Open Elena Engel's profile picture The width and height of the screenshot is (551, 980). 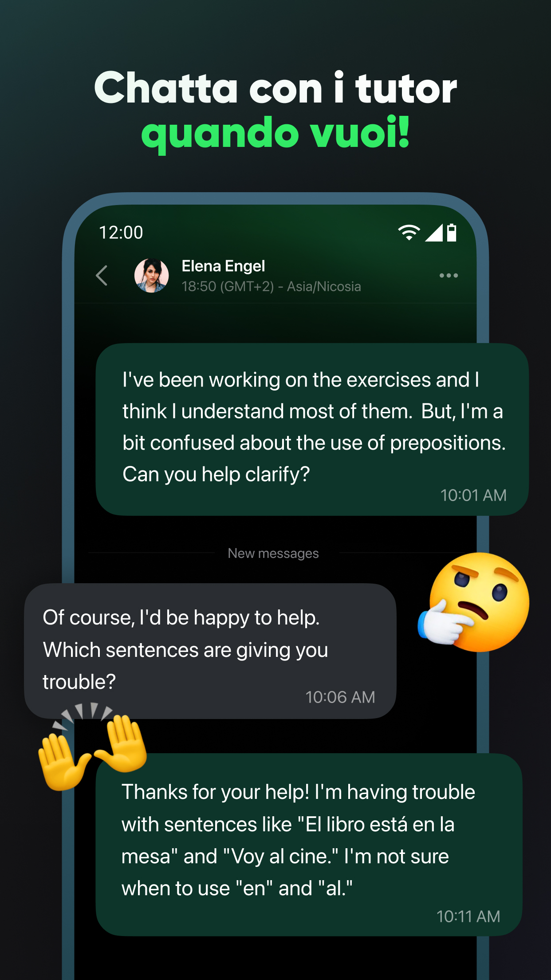click(x=152, y=275)
